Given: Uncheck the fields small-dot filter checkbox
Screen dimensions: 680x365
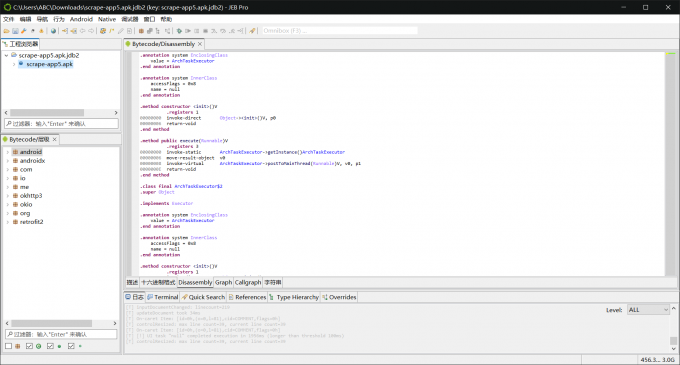Looking at the screenshot, I should [71, 346].
